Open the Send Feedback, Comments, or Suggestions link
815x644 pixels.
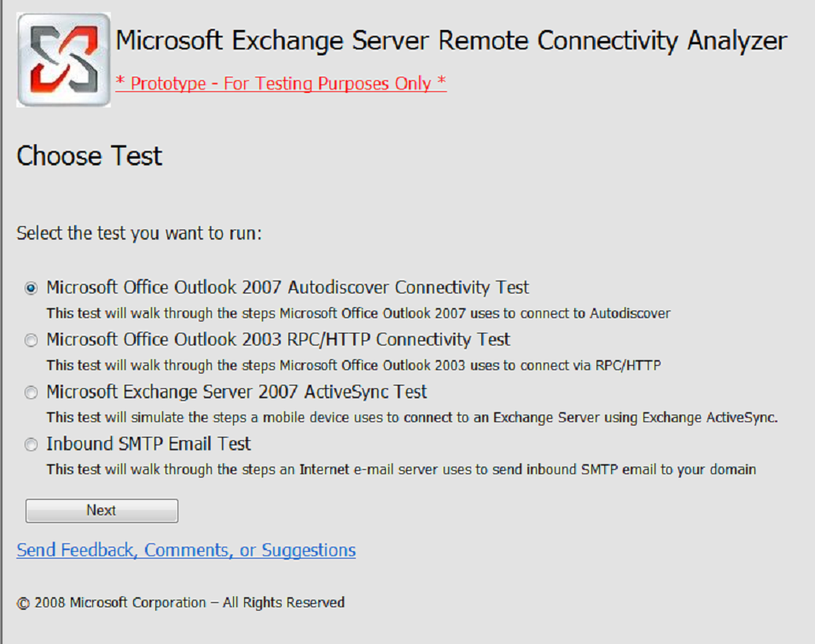click(186, 550)
